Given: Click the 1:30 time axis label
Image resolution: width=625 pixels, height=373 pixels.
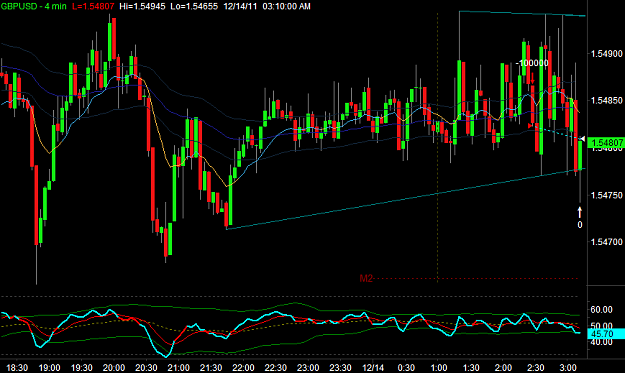Looking at the screenshot, I should [471, 367].
